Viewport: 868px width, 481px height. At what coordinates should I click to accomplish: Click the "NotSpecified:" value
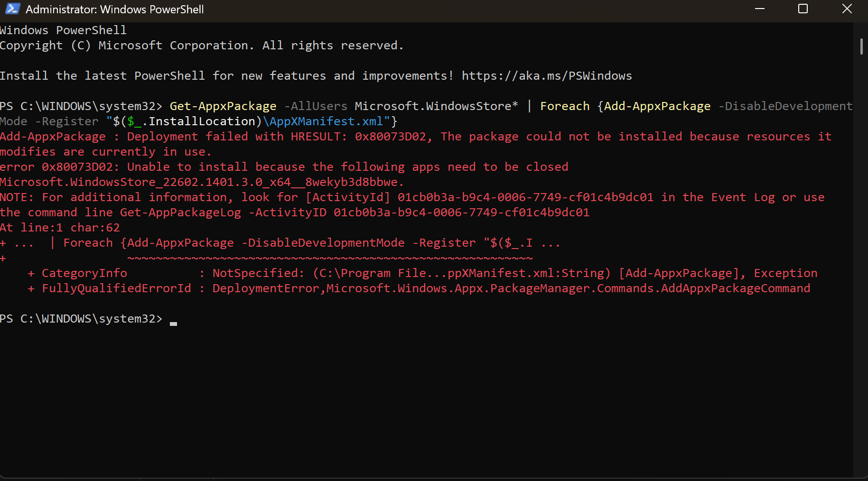point(259,273)
